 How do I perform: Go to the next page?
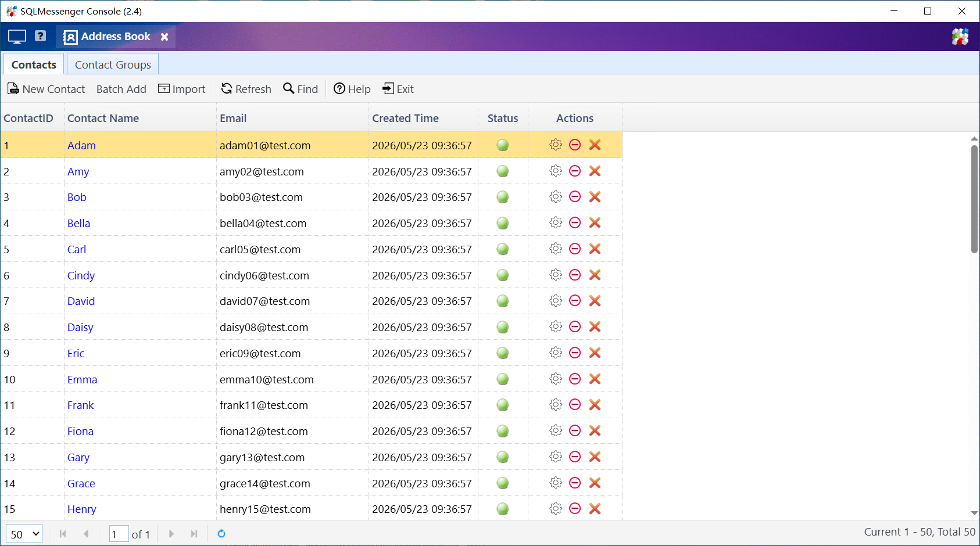tap(171, 534)
